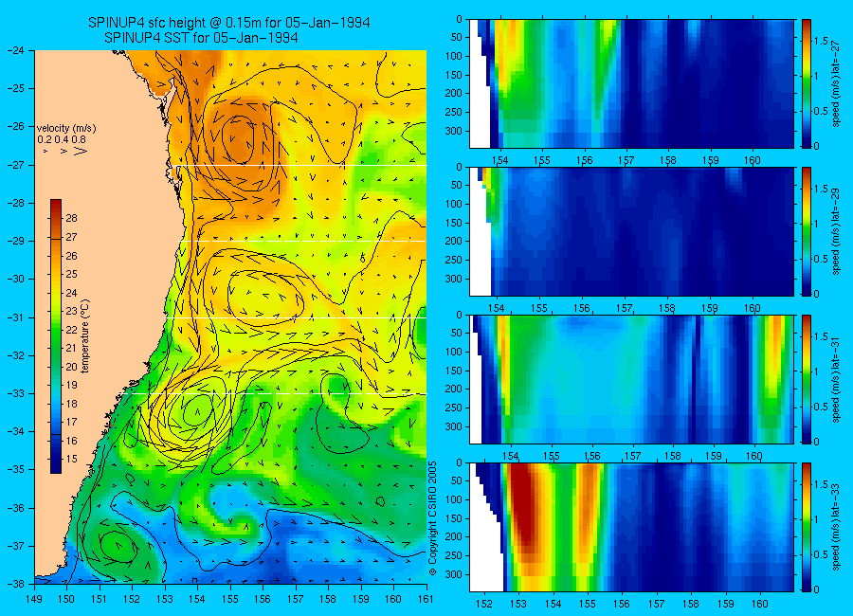Viewport: 853px width, 616px height.
Task: Click the speed section panel for lat=-31
Action: tap(631, 379)
